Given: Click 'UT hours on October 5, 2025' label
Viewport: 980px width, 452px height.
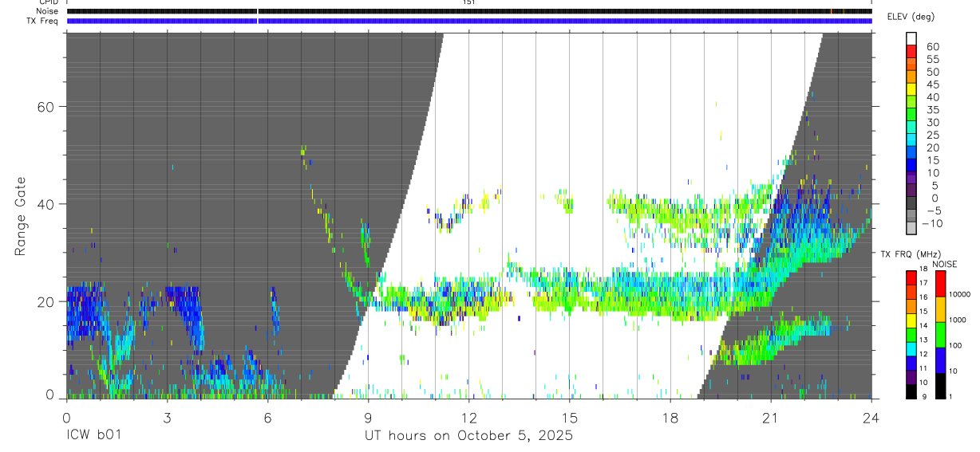Looking at the screenshot, I should (468, 436).
